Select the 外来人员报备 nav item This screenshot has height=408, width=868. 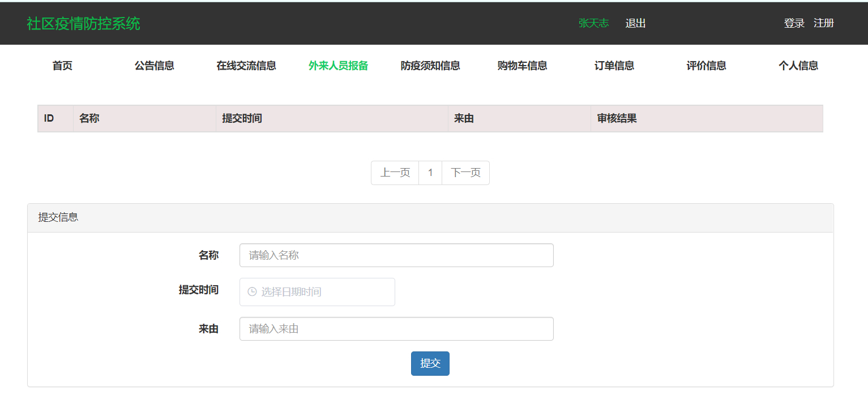tap(339, 66)
